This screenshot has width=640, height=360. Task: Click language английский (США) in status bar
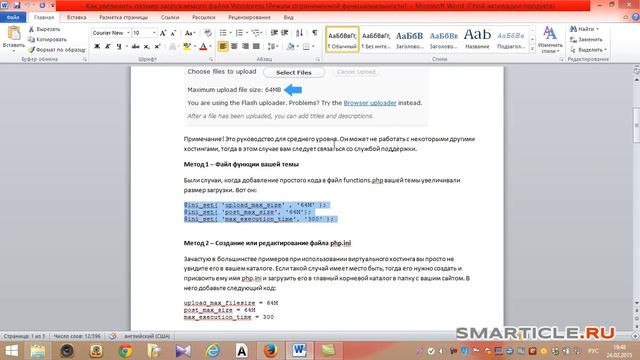click(147, 336)
